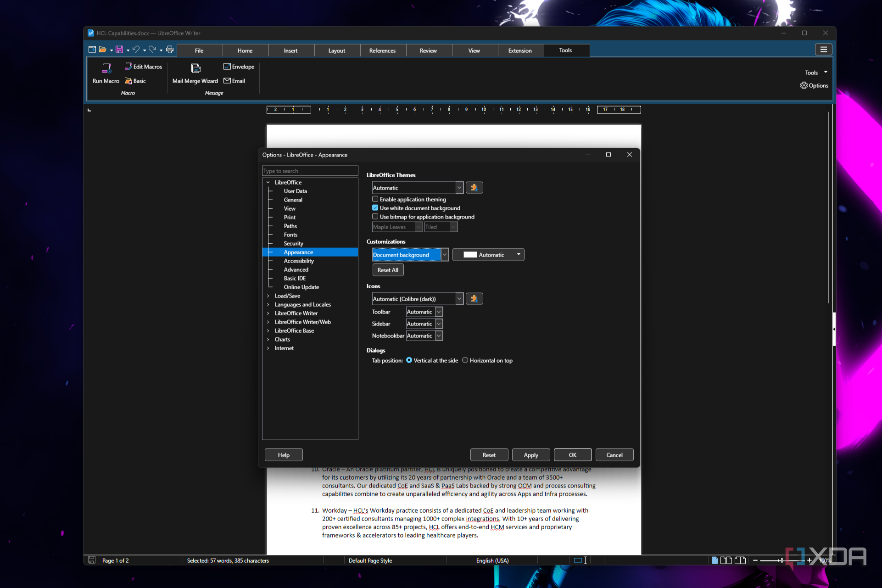Click the purple Save icon

pos(119,50)
